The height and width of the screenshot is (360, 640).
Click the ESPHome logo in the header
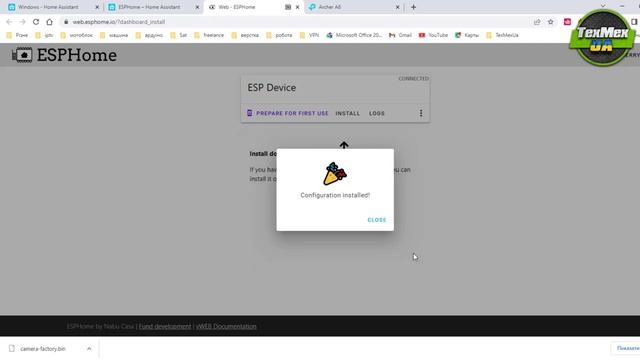coord(64,55)
